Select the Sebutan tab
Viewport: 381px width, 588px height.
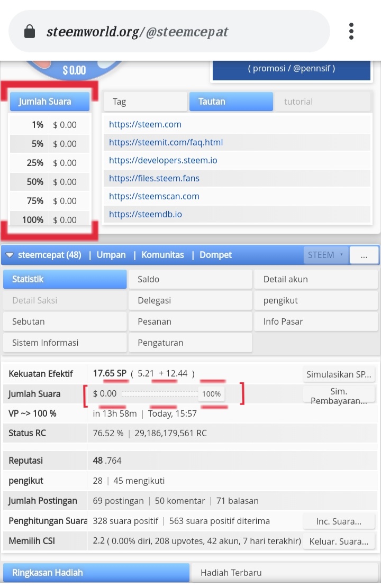[x=65, y=321]
